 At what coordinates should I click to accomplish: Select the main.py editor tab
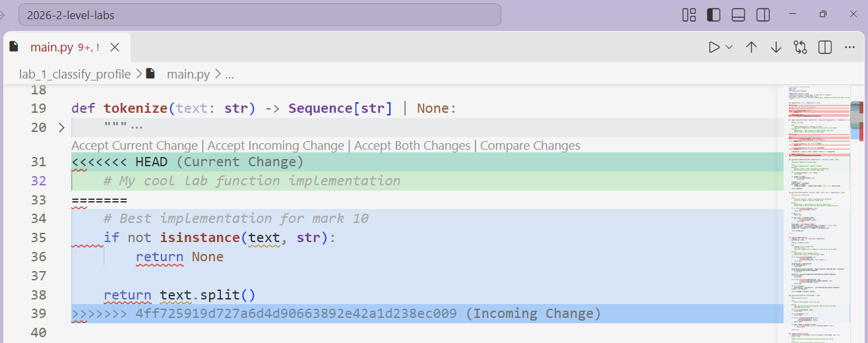[x=67, y=47]
